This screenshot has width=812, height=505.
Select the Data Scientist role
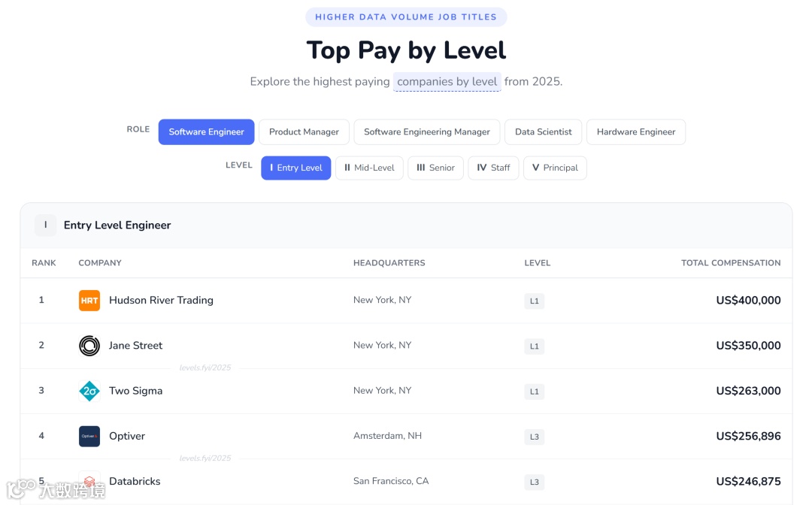pyautogui.click(x=544, y=132)
